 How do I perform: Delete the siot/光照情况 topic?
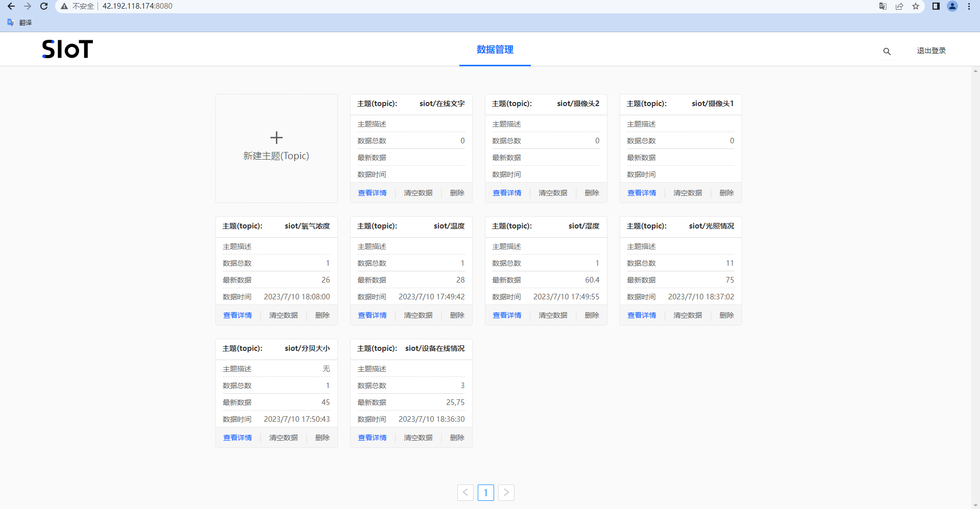tap(727, 315)
